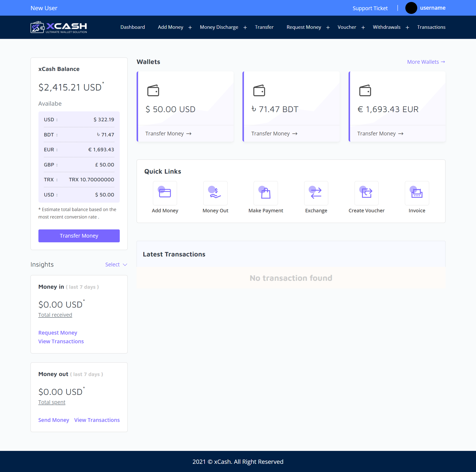
Task: Open the Insights Select dropdown
Action: 116,265
